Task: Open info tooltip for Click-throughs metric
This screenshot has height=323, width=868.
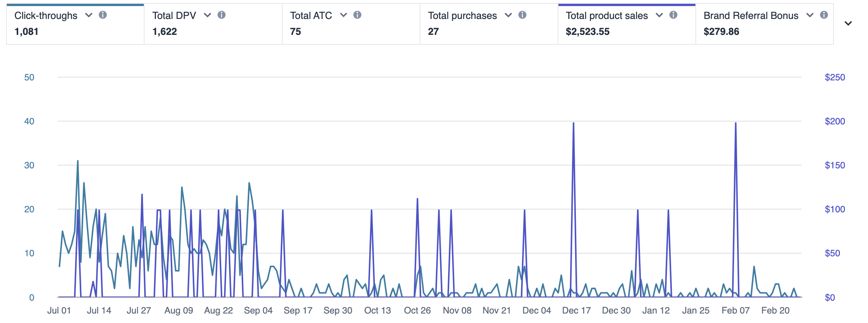Action: tap(103, 15)
